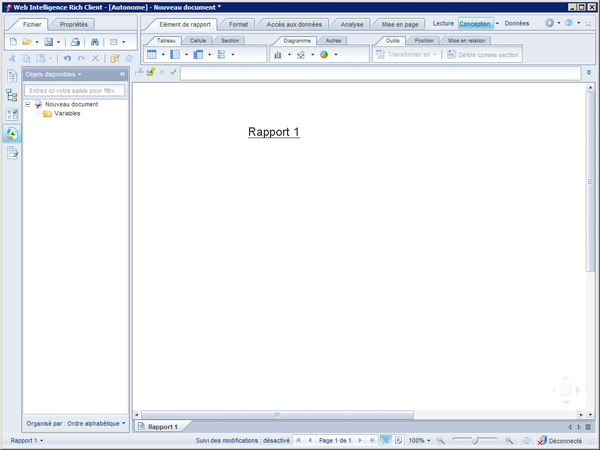Collapse the Nouveau document tree node
This screenshot has height=450, width=600.
coord(28,105)
